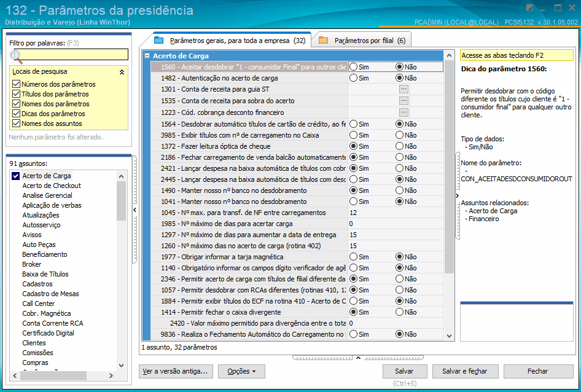Select Sim for parameter 3985
Screen dimensions: 581x392
coord(354,135)
